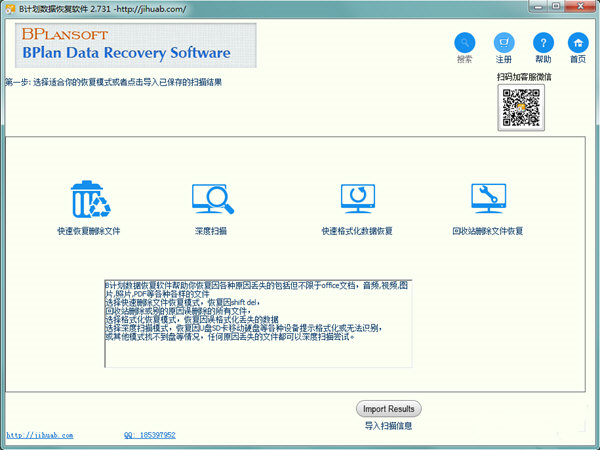The image size is (600, 450).
Task: Click the customer service WeChat QR code
Action: click(524, 108)
